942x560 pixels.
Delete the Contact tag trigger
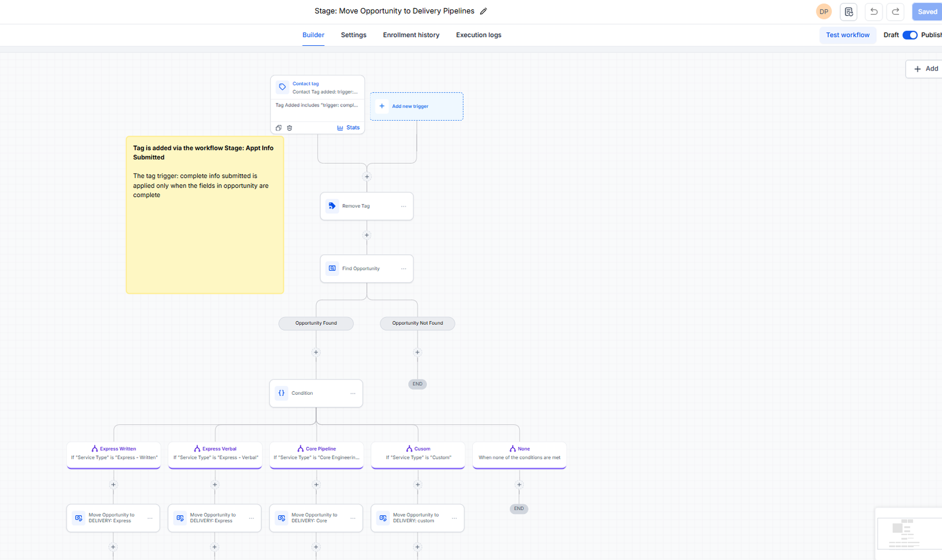(x=289, y=128)
